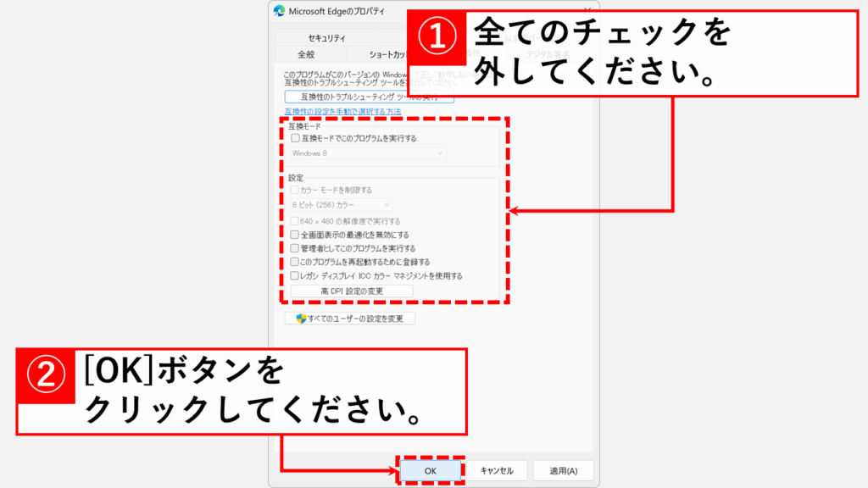Open 互換性の設定を手動で選択する方法 link
Viewport: 868px width, 488px height.
342,112
